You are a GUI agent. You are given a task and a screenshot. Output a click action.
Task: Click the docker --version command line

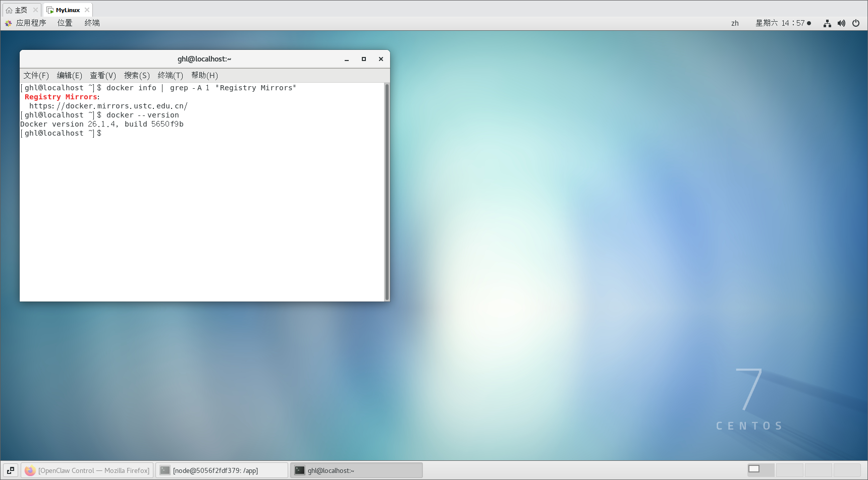pos(99,115)
